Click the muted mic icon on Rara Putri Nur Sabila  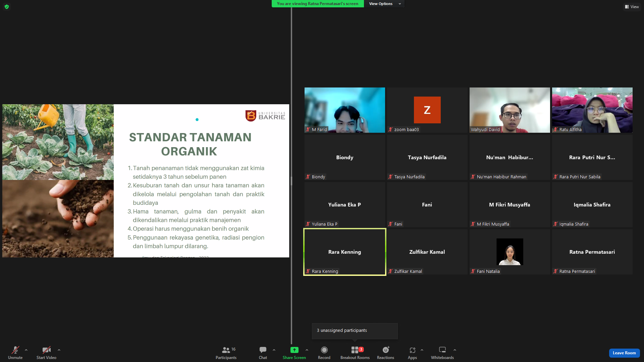555,177
